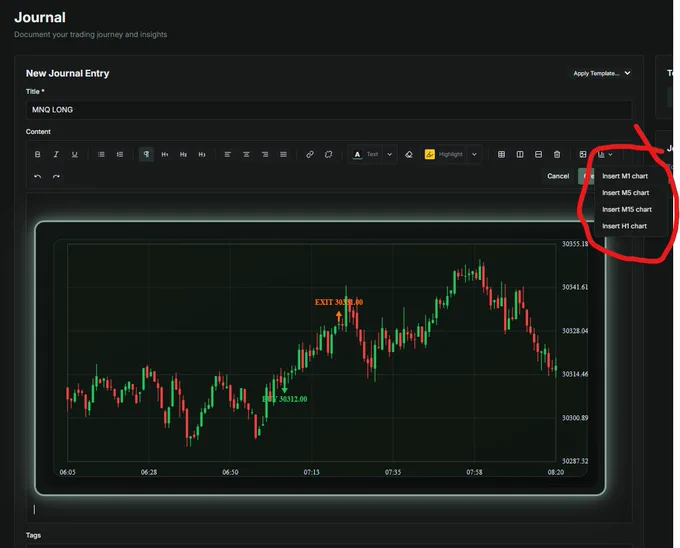Choose Insert M15 chart
The width and height of the screenshot is (680, 548).
[627, 209]
